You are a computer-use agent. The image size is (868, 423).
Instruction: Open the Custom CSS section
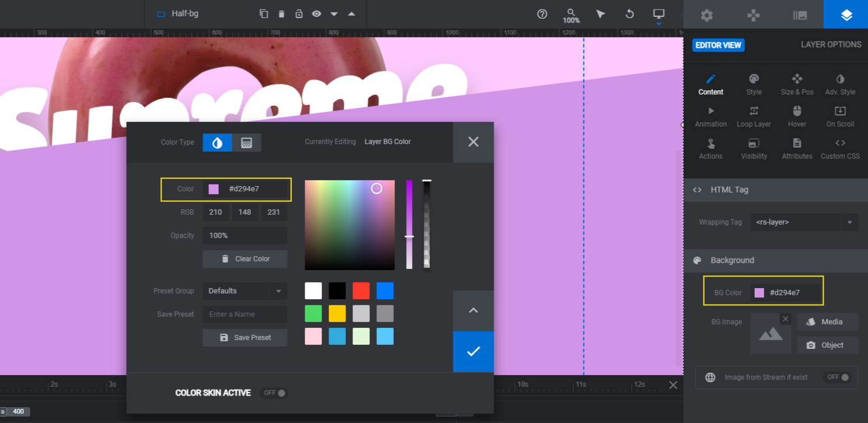click(x=840, y=149)
